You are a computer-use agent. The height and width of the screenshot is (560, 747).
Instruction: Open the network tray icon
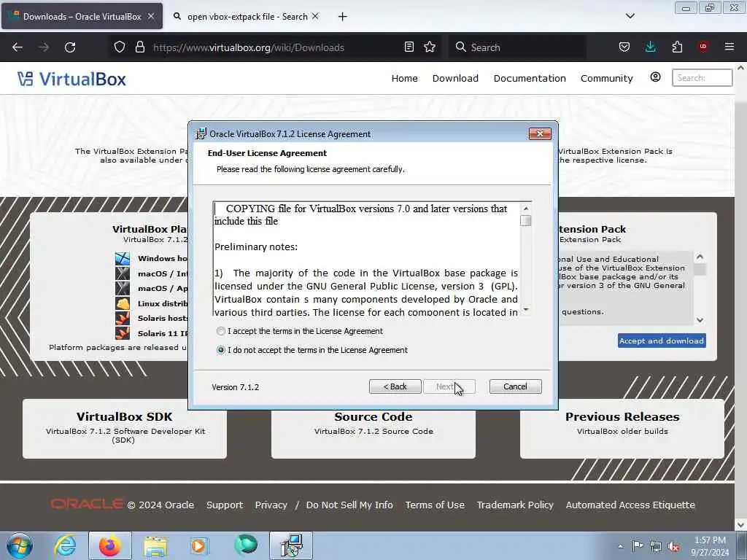tap(656, 546)
